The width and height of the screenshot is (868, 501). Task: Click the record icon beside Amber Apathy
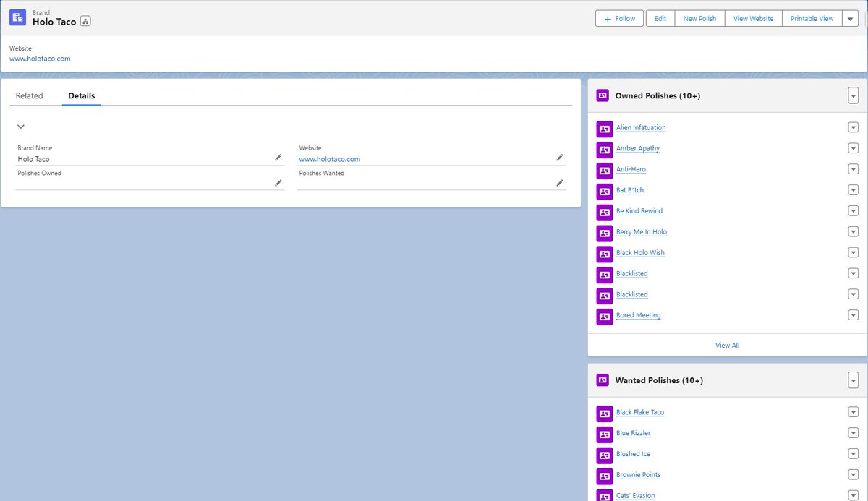pyautogui.click(x=605, y=150)
